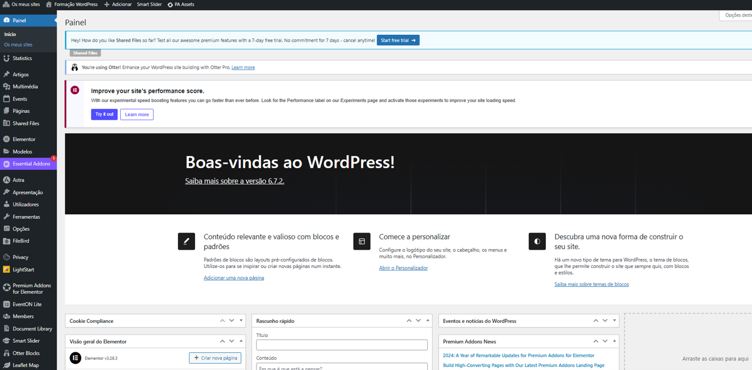
Task: Click the Elementor icon in the sidebar
Action: (6, 139)
